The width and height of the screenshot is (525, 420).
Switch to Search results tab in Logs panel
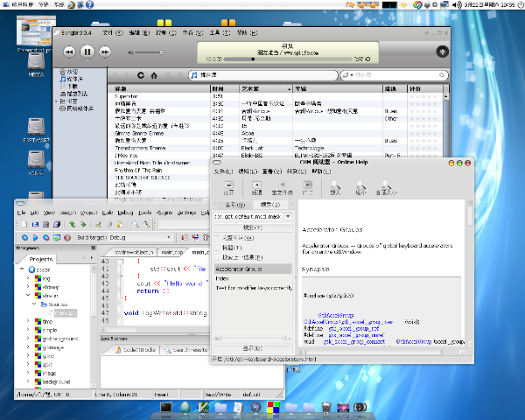186,350
